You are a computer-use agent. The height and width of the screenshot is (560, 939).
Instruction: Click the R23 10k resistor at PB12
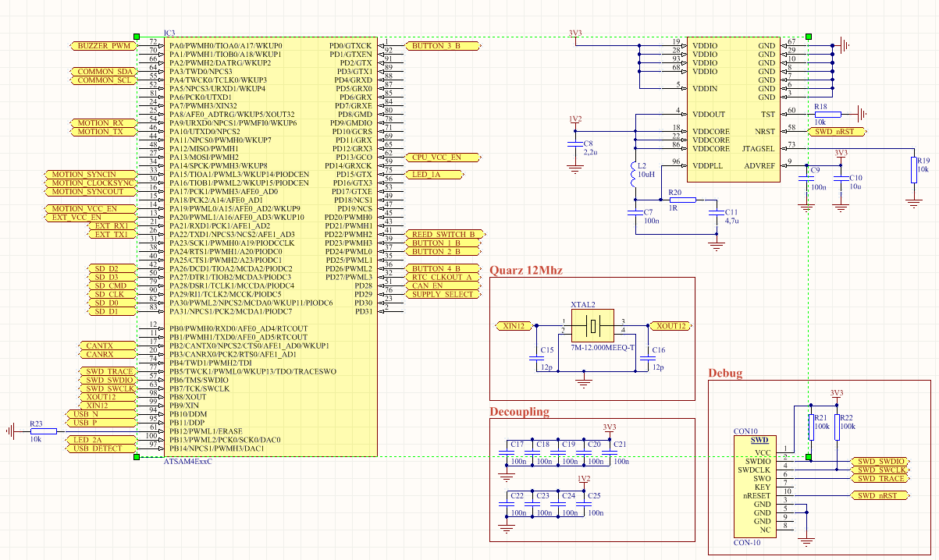pyautogui.click(x=43, y=431)
